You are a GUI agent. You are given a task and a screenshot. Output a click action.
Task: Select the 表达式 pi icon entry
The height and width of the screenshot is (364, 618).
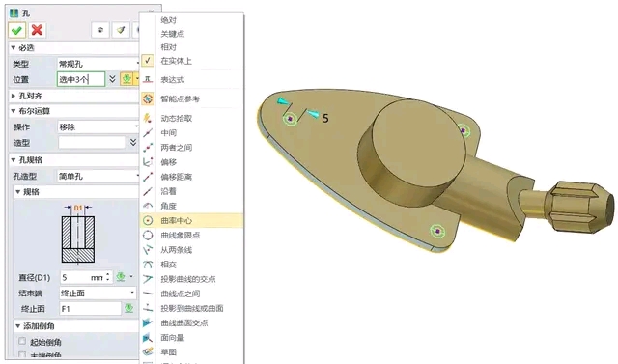pyautogui.click(x=191, y=79)
